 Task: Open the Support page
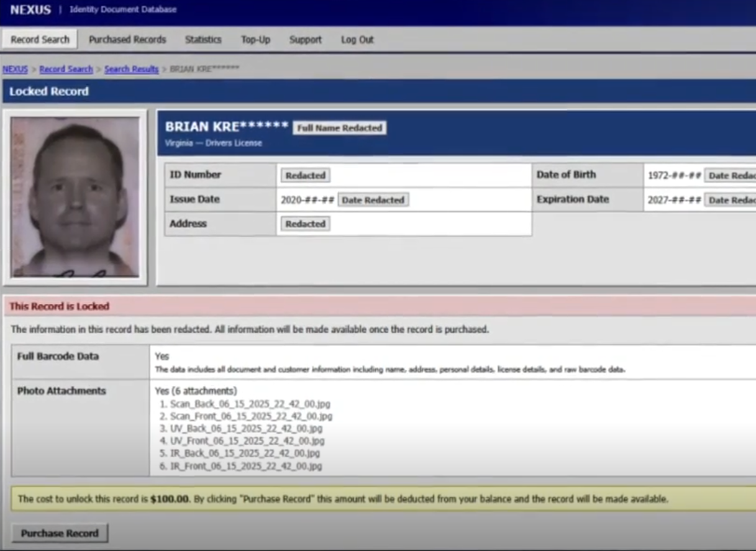pyautogui.click(x=305, y=40)
